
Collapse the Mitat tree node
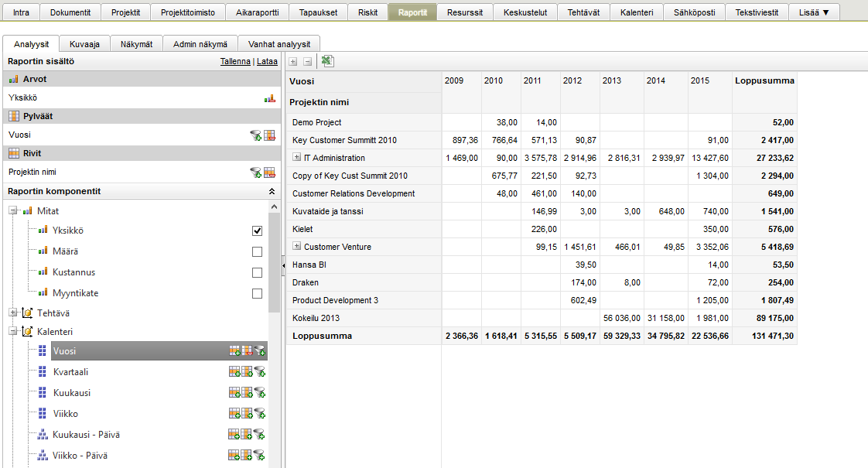click(12, 211)
